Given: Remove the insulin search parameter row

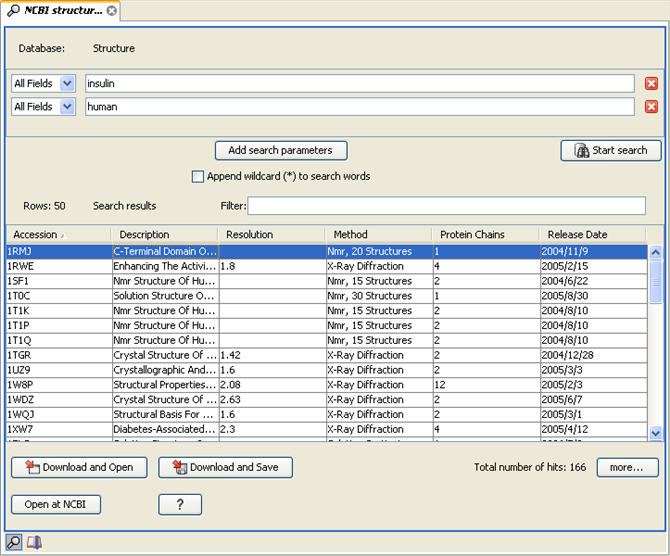Looking at the screenshot, I should pos(651,83).
